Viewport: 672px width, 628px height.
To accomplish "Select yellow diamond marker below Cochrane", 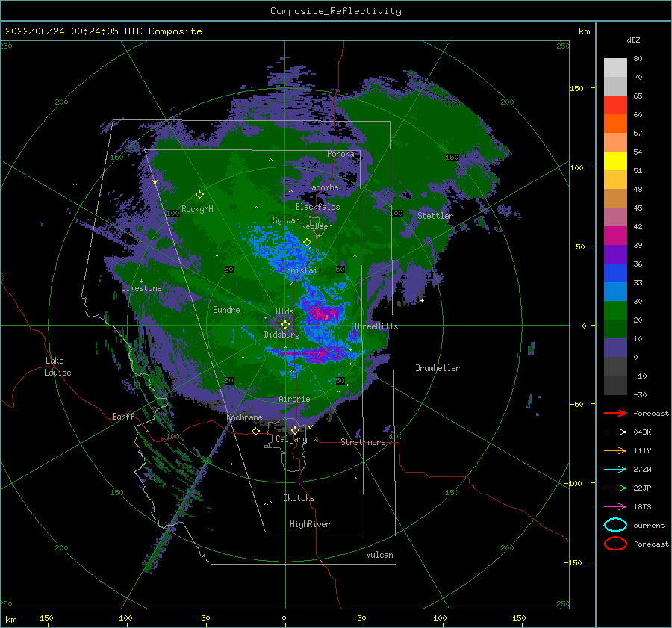I will (255, 432).
